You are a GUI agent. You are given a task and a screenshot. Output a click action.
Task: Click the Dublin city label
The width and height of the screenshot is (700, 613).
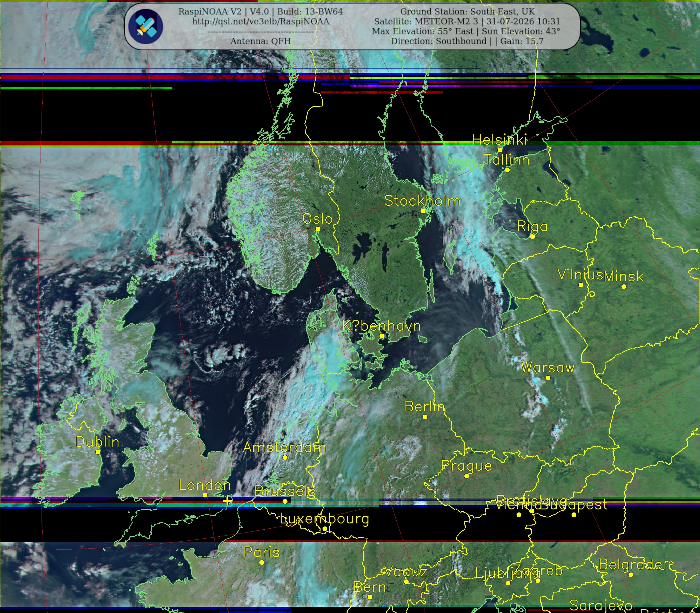pos(97,442)
